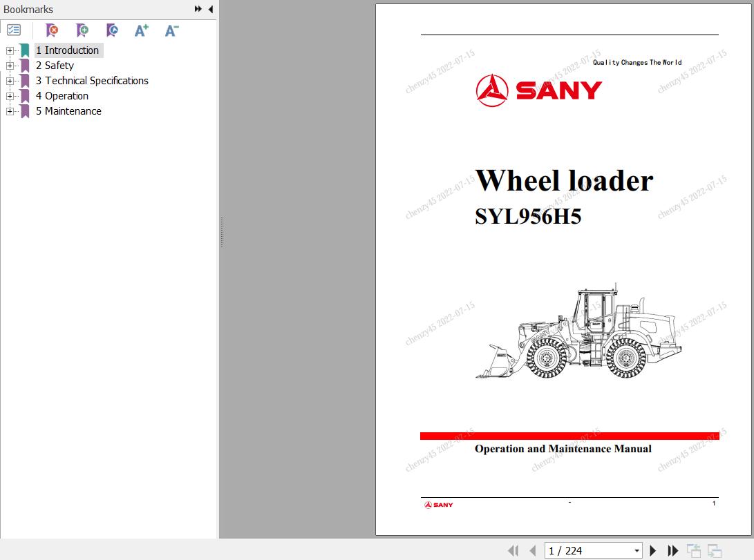Image resolution: width=754 pixels, height=560 pixels.
Task: Jump to the last page
Action: (672, 550)
